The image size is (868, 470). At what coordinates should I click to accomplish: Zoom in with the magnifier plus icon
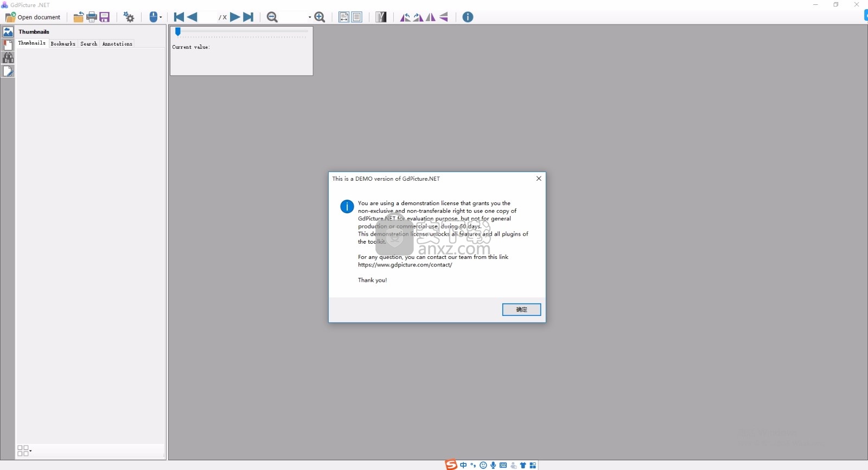(x=320, y=17)
